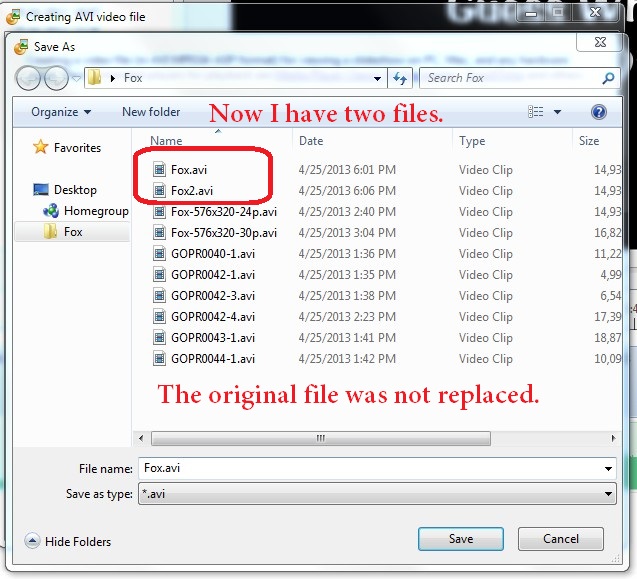Click the icon of GOPR0044-1.avi
The image size is (637, 579).
[159, 359]
